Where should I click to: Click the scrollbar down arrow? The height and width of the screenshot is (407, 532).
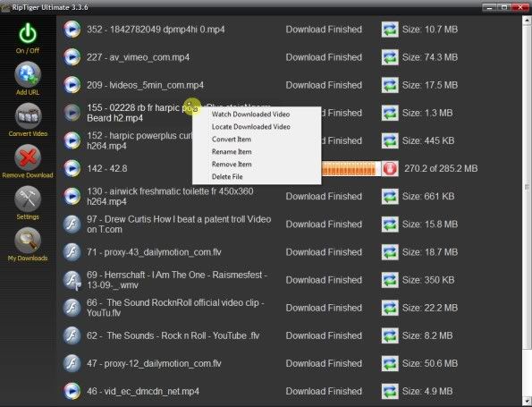tap(527, 401)
